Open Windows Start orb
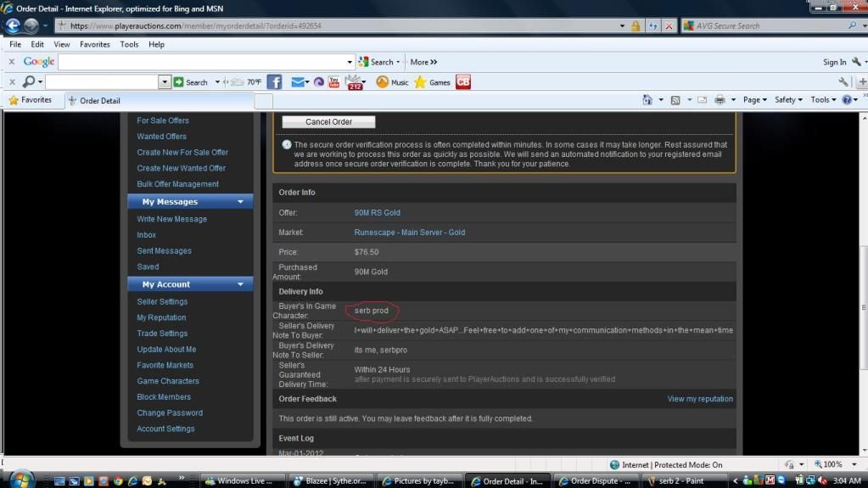This screenshot has width=868, height=488. 21,480
